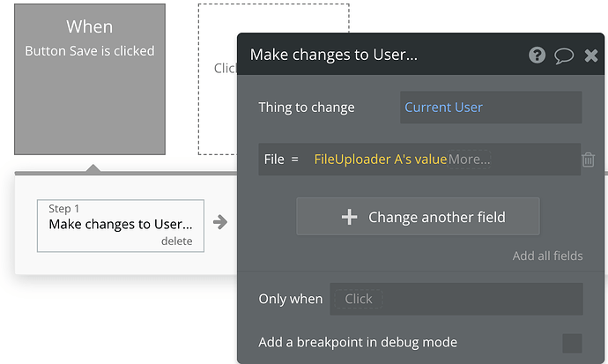This screenshot has width=608, height=364.
Task: Click delete on the Step 1 action
Action: (x=176, y=241)
